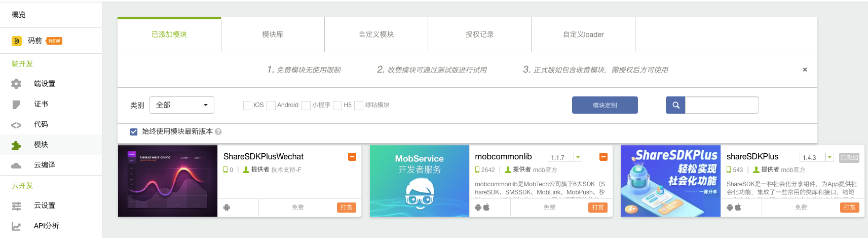Click the 端开发 section heading
Image resolution: width=868 pixels, height=238 pixels.
pyautogui.click(x=22, y=64)
